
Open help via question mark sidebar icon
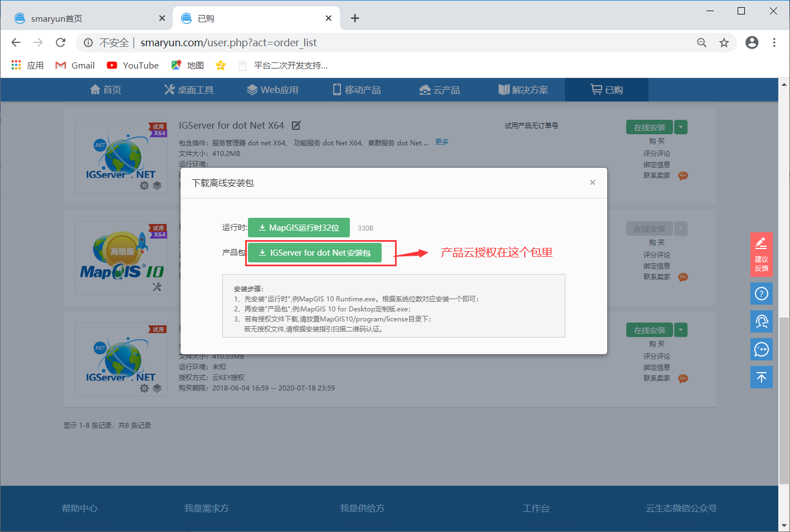762,294
